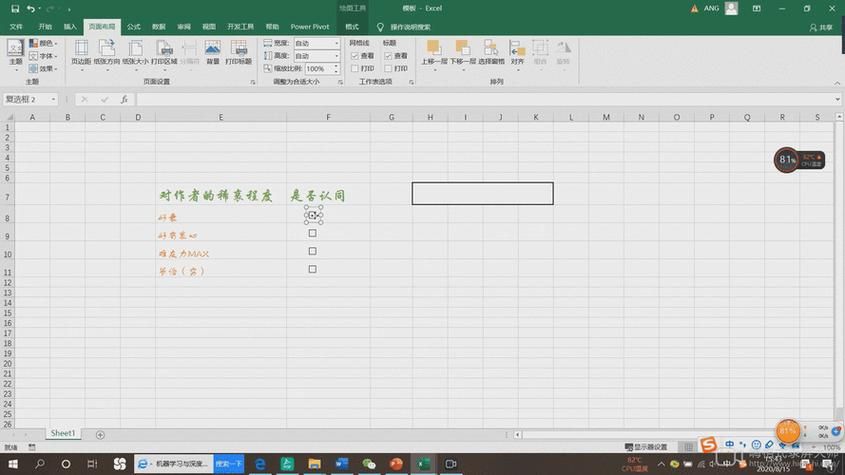Click the 共享 (Share) button

[x=820, y=27]
